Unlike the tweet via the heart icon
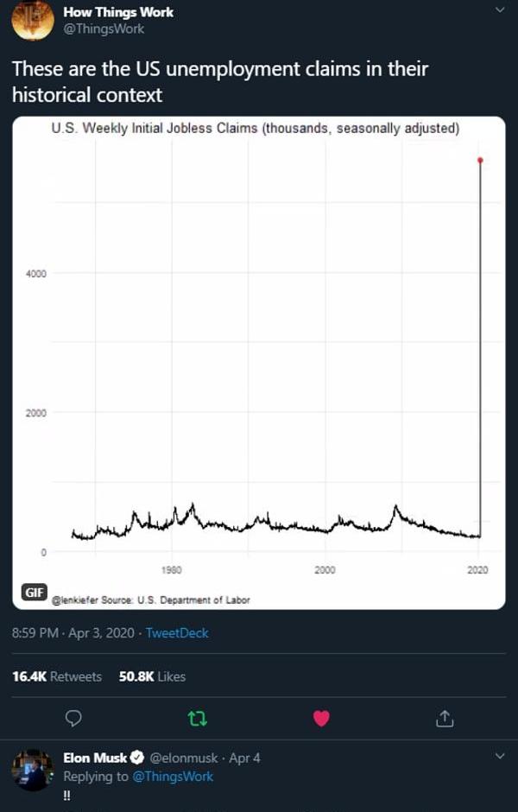This screenshot has height=812, width=518. (x=321, y=718)
